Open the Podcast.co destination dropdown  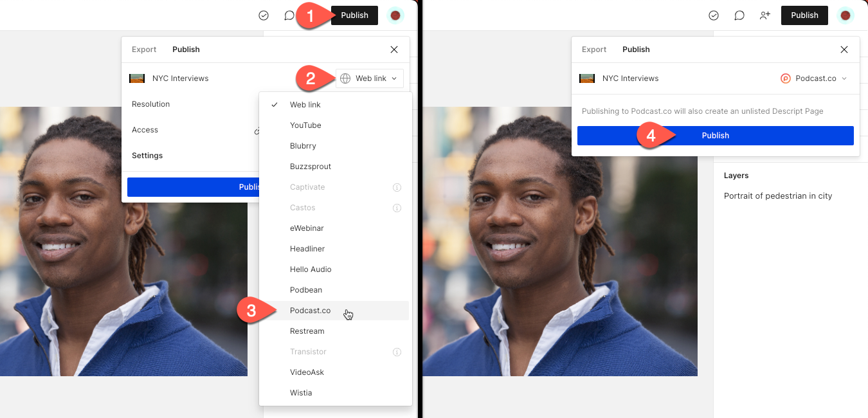tap(814, 78)
